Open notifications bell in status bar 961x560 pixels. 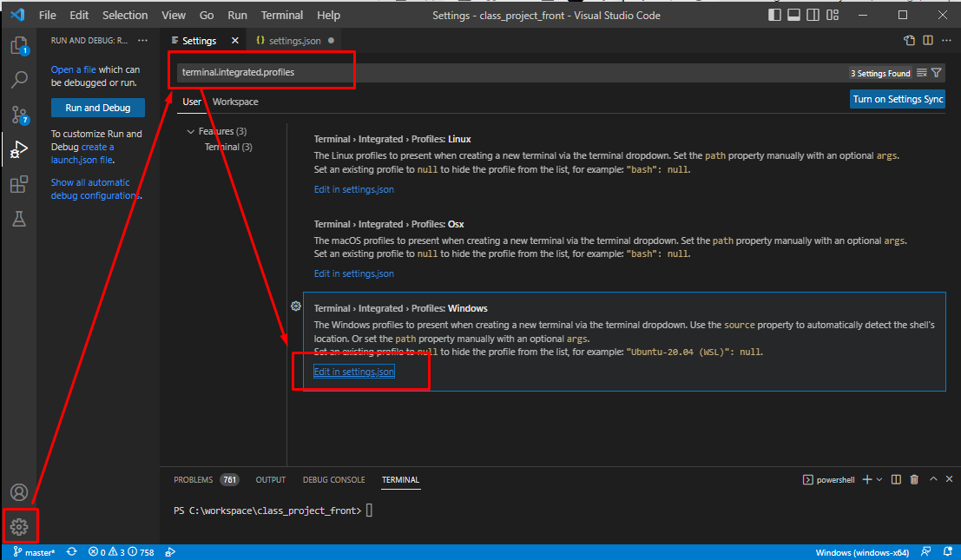[x=947, y=552]
